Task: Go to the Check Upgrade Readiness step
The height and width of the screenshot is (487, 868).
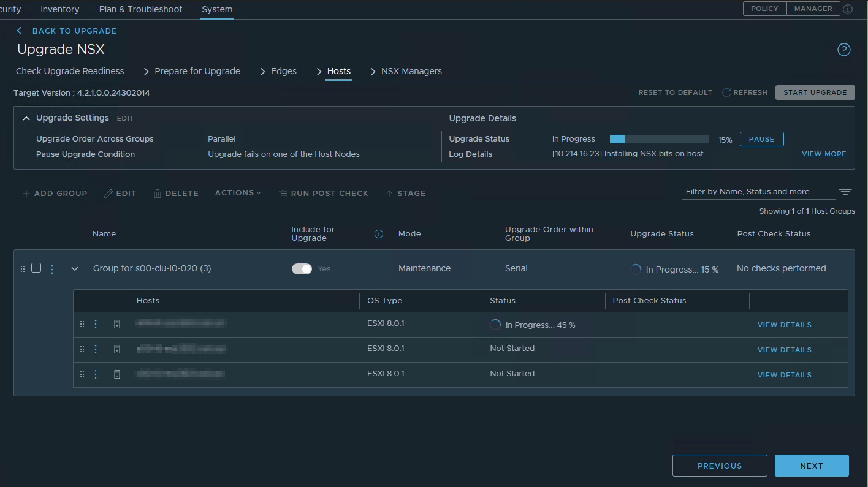Action: coord(70,71)
